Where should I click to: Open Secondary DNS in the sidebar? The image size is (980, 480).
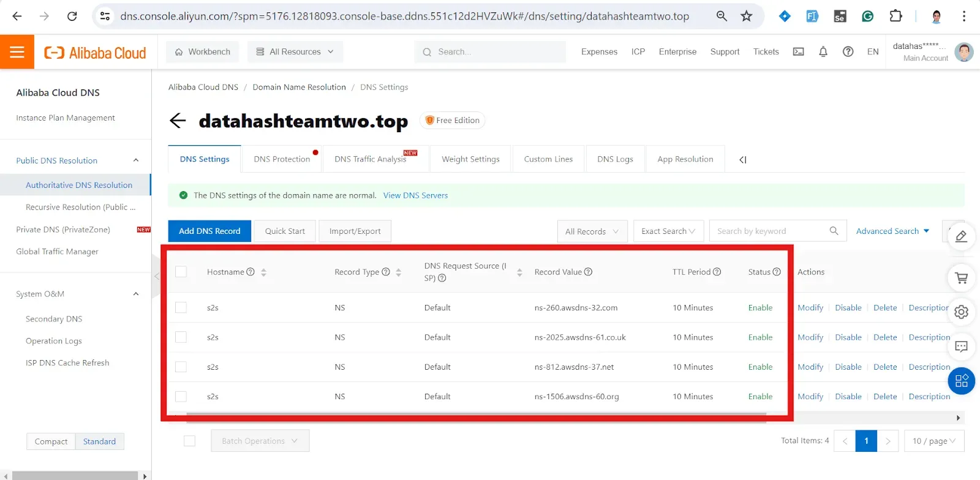(x=54, y=319)
